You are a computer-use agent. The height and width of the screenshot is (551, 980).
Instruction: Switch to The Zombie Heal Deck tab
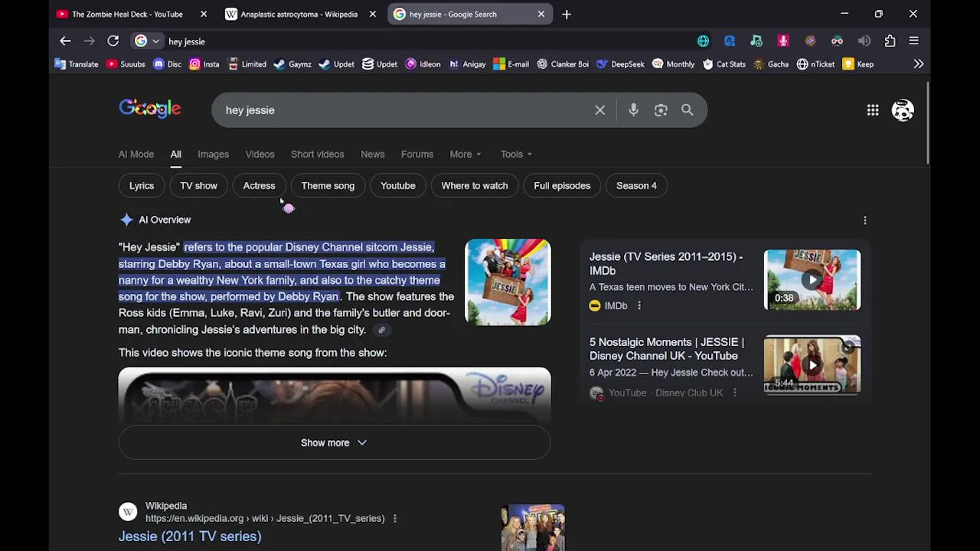[127, 14]
